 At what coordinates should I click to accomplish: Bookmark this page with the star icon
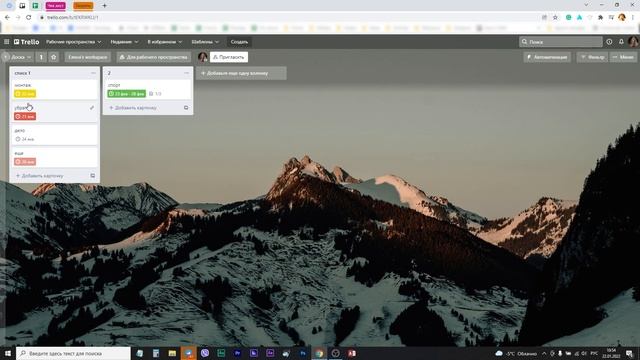click(555, 18)
